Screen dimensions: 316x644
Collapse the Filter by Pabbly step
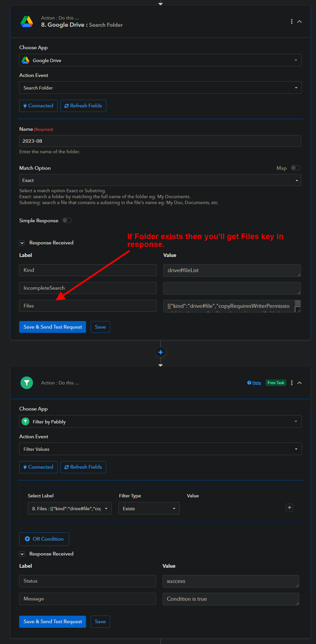(300, 383)
